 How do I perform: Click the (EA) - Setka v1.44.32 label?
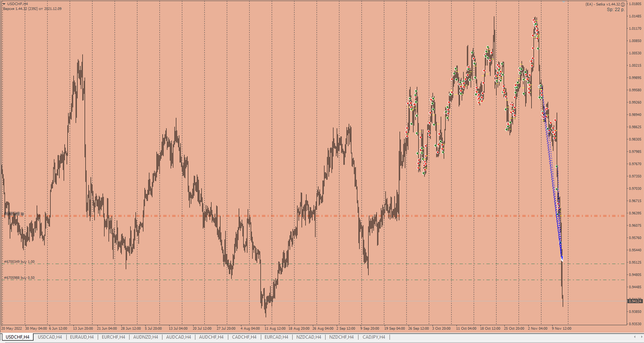(x=603, y=4)
